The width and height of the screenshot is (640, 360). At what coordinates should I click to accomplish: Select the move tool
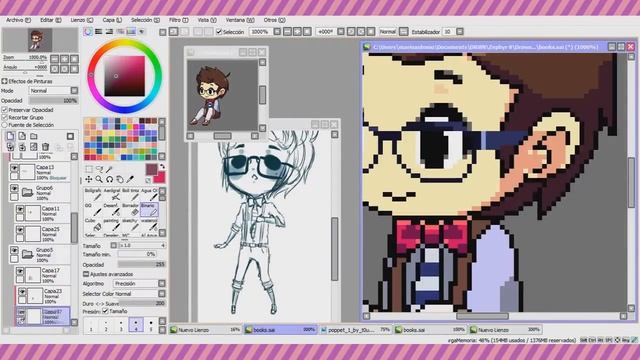[x=89, y=179]
